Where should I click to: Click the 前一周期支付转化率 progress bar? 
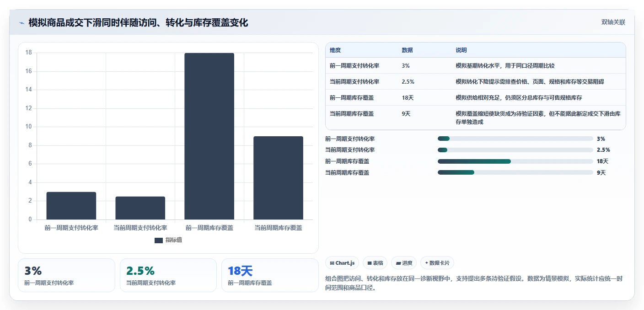515,139
